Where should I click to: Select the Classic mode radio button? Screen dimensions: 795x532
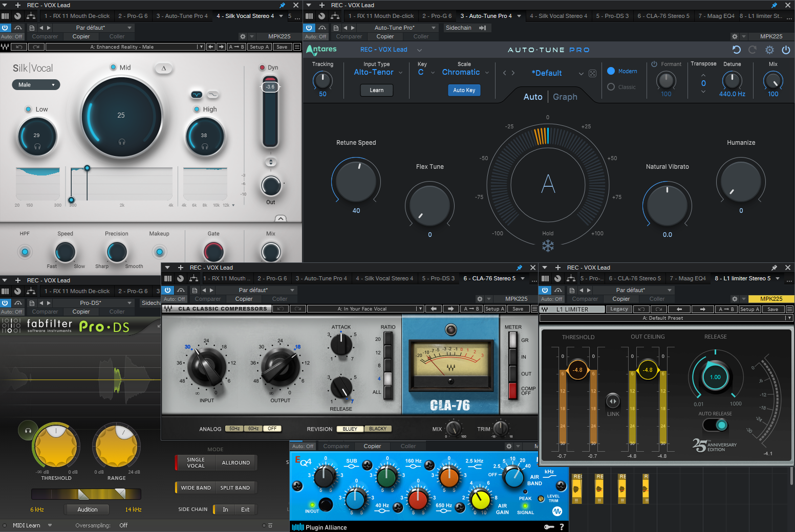pos(611,87)
